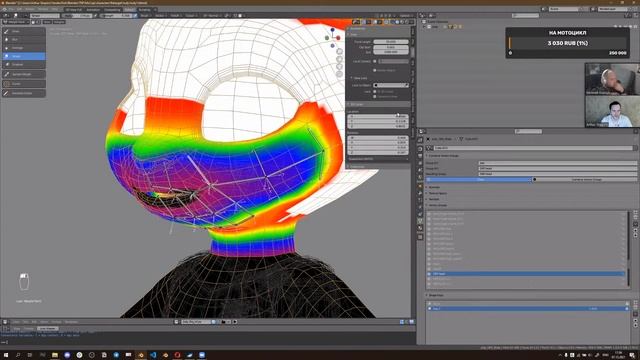The image size is (640, 360).
Task: Open World properties tab
Action: (420, 177)
